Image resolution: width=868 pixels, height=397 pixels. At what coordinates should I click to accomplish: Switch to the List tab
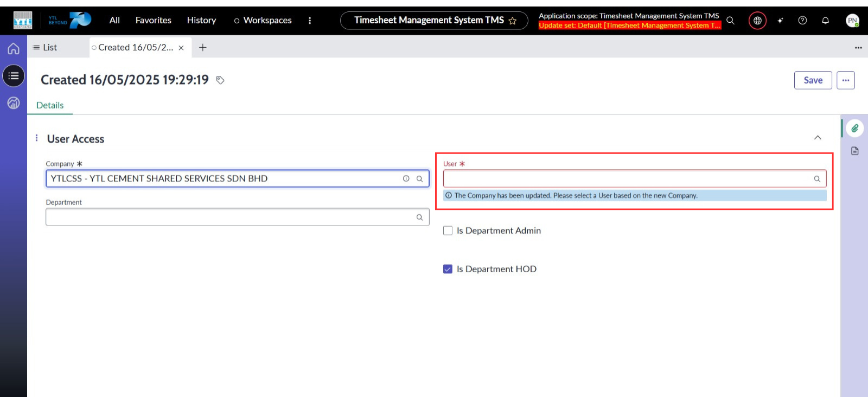click(45, 48)
